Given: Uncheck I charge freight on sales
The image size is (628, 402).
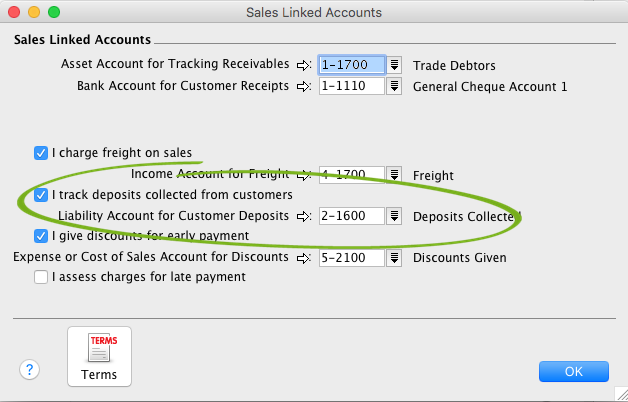Looking at the screenshot, I should [41, 153].
